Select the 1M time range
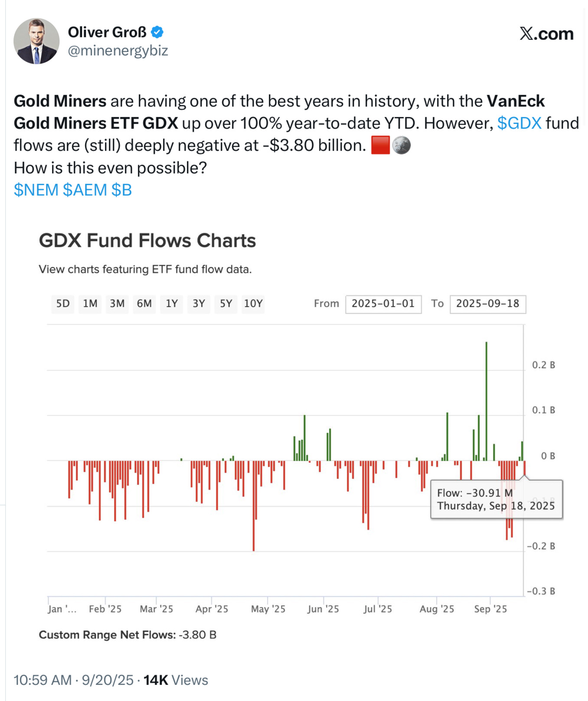 [x=90, y=304]
